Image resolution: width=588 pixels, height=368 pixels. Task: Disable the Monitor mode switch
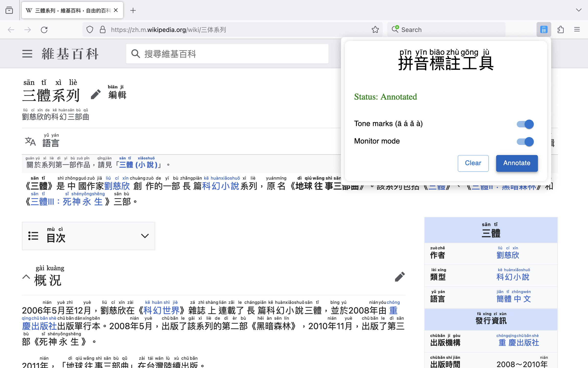tap(525, 142)
